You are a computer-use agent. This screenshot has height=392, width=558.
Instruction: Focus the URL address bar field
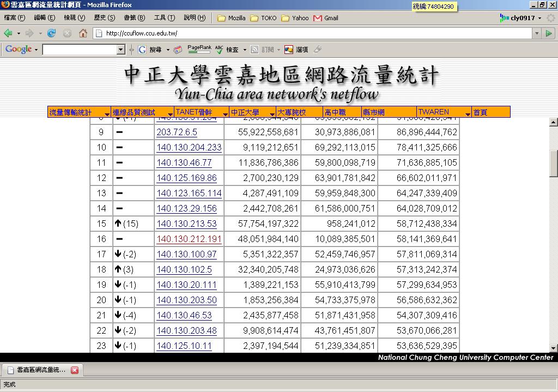pyautogui.click(x=313, y=33)
